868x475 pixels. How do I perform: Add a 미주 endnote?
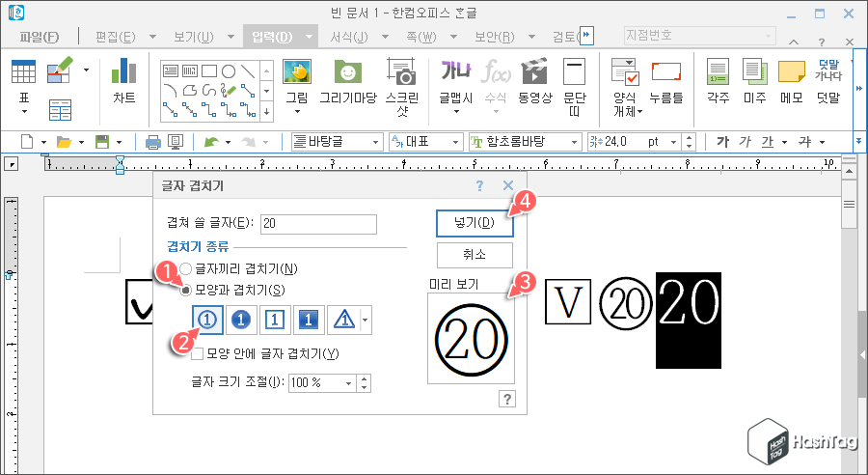[x=754, y=81]
